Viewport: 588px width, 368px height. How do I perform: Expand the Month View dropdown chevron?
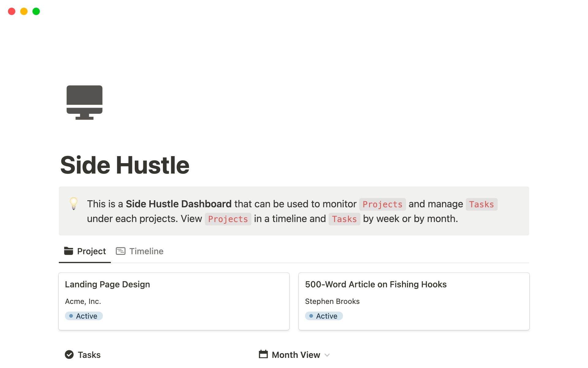coord(327,355)
